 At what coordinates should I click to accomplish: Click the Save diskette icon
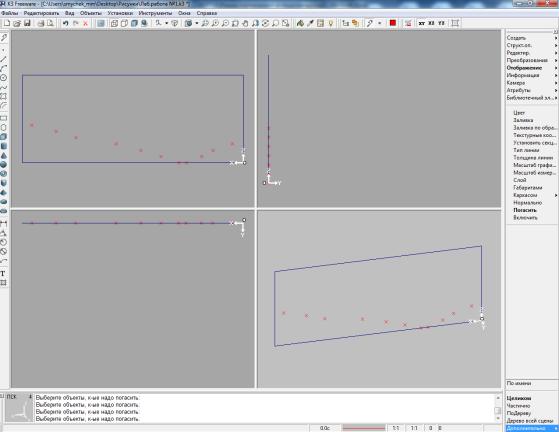(x=27, y=23)
